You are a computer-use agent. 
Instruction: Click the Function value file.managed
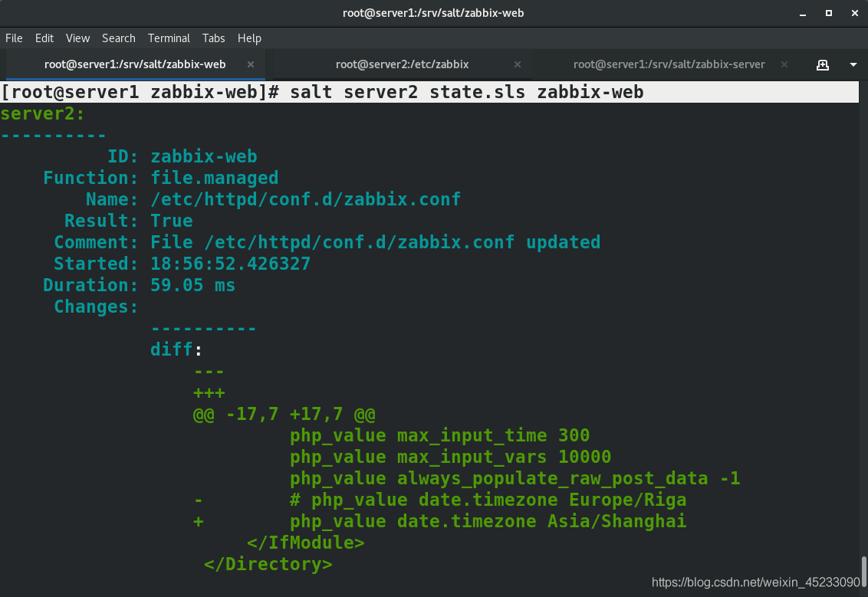click(214, 178)
